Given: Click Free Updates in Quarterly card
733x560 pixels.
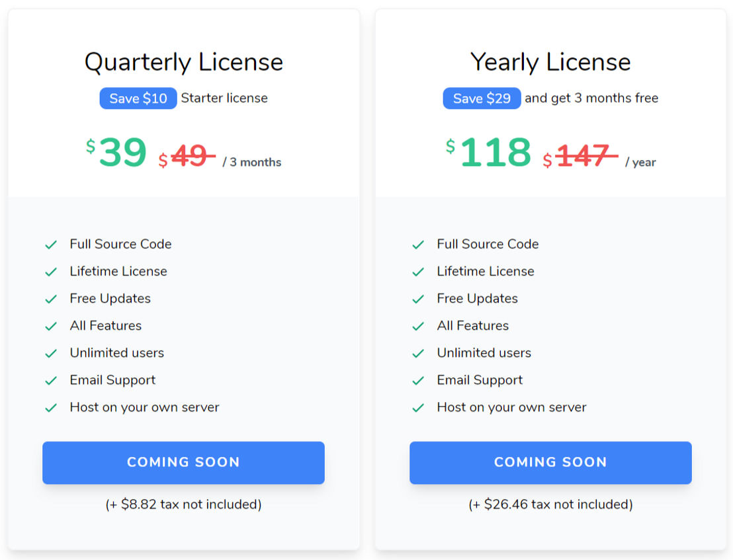Looking at the screenshot, I should coord(110,298).
